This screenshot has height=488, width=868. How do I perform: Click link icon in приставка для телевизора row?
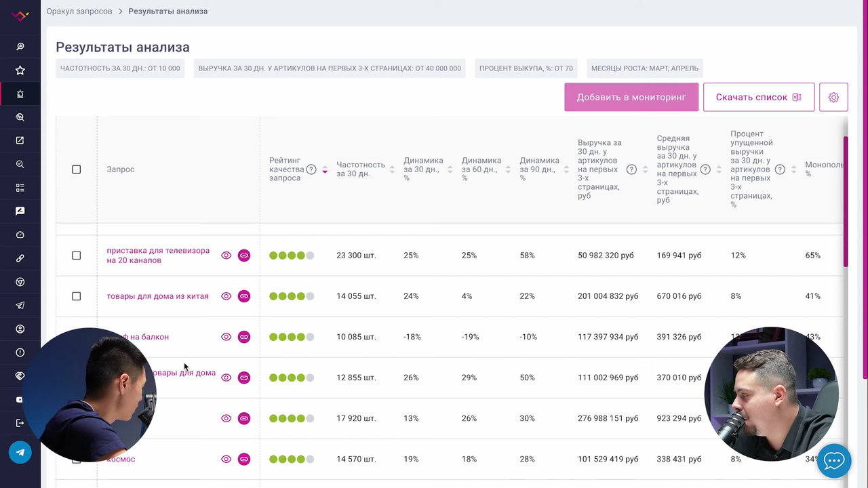click(x=244, y=256)
